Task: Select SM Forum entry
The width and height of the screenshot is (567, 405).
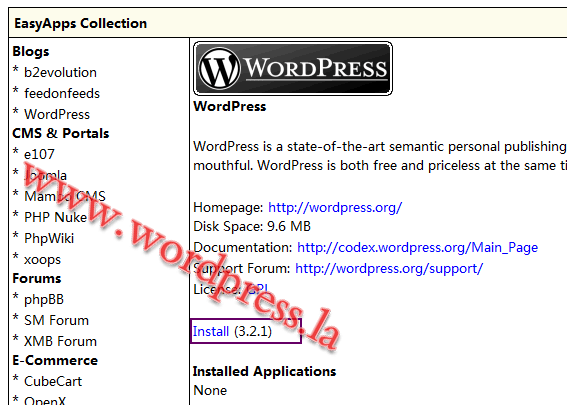Action: [x=56, y=320]
